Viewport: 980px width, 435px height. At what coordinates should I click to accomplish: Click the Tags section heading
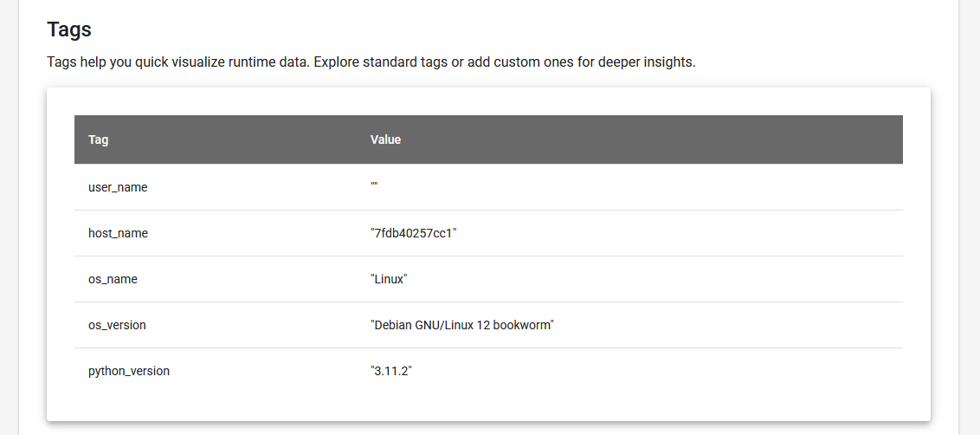pos(69,29)
